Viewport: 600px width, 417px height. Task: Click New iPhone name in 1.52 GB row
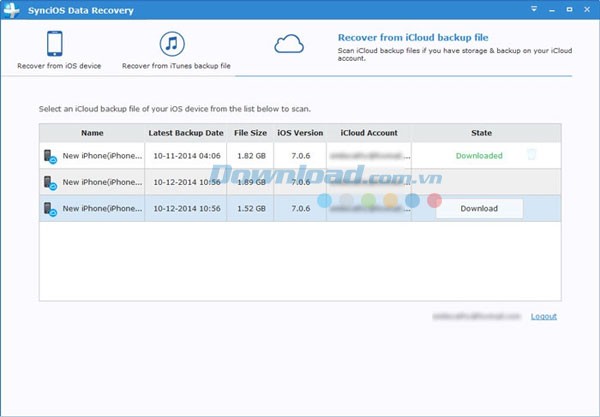click(x=102, y=208)
